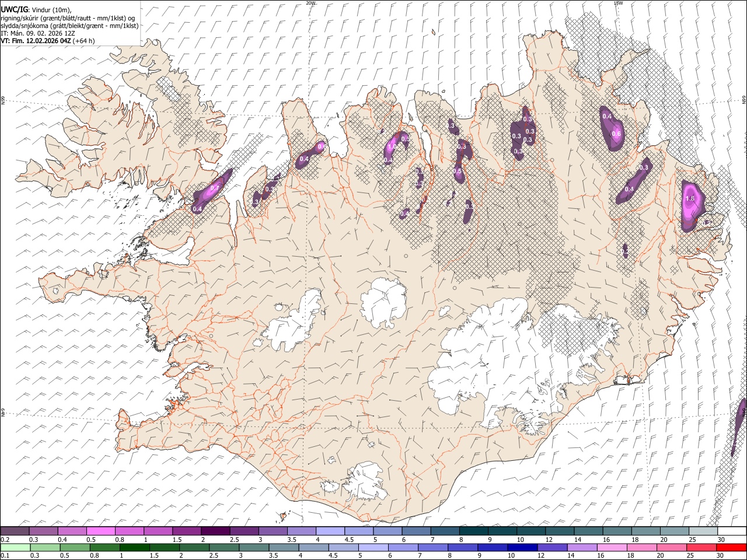
Task: Pick the rain legend swatch starting at 20
Action: tap(671, 548)
